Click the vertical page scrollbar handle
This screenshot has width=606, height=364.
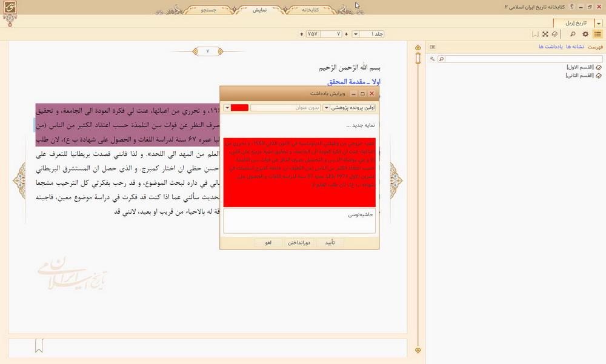tap(418, 58)
